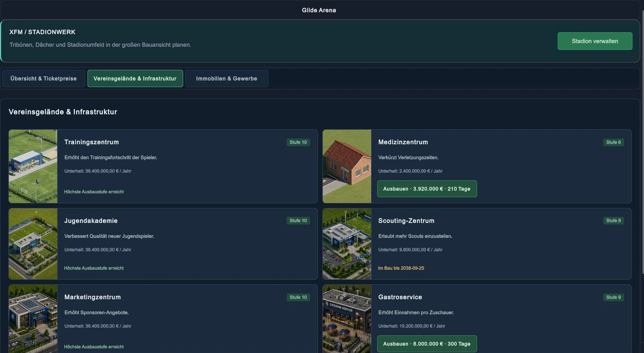This screenshot has height=353, width=644.
Task: Click 'Höchste Ausbaustufe erreicht' under Trainingszentrum
Action: point(94,192)
